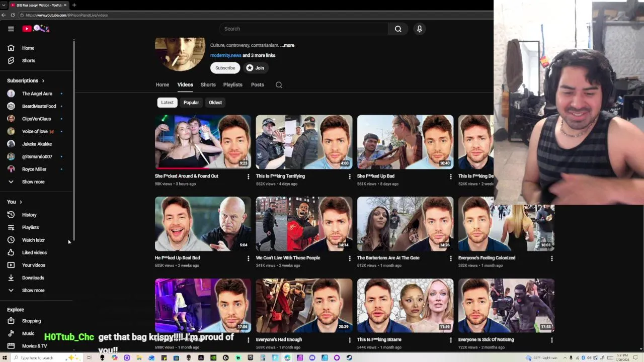This screenshot has height=362, width=644.
Task: Click the search magnifier button
Action: 398,29
